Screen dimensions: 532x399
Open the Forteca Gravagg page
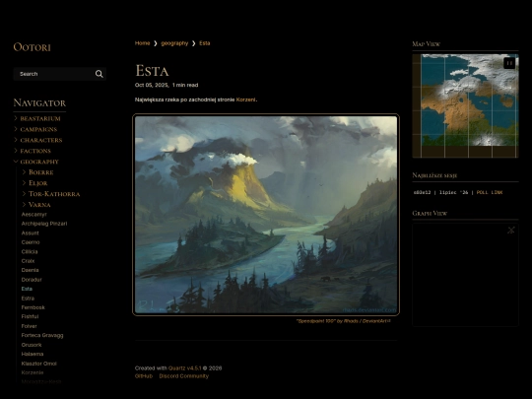click(42, 335)
